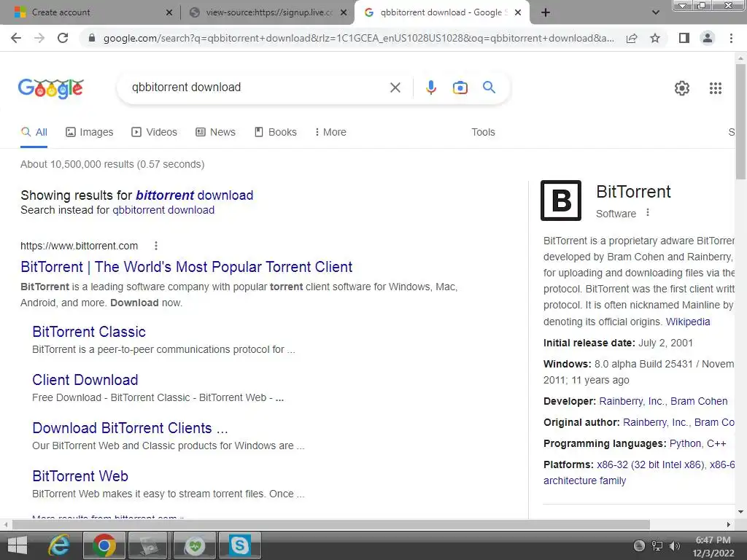Image resolution: width=747 pixels, height=560 pixels.
Task: Launch Internet Explorer from the taskbar
Action: [59, 545]
